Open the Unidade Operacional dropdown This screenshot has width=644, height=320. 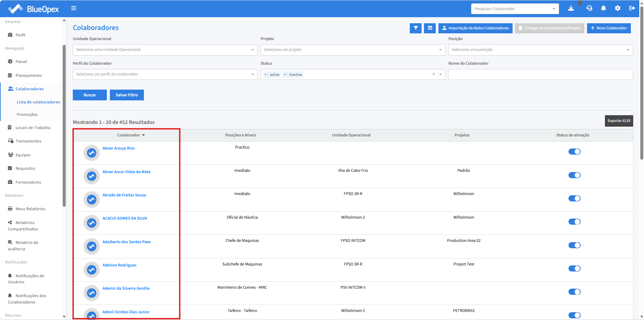pos(165,50)
